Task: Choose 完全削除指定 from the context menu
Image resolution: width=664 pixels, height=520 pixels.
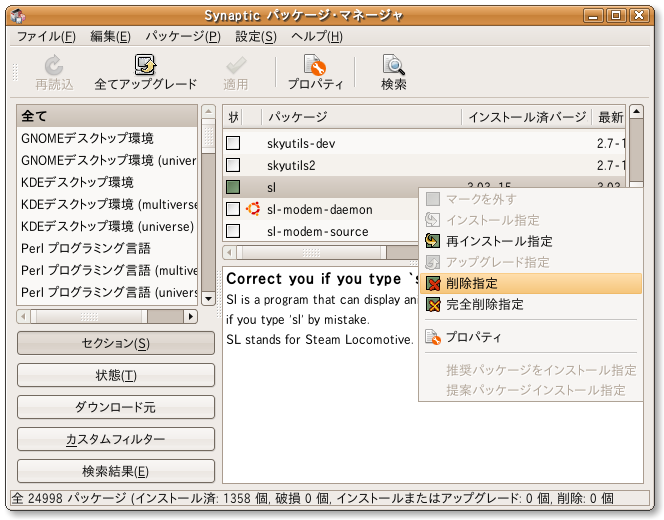Action: click(x=531, y=304)
